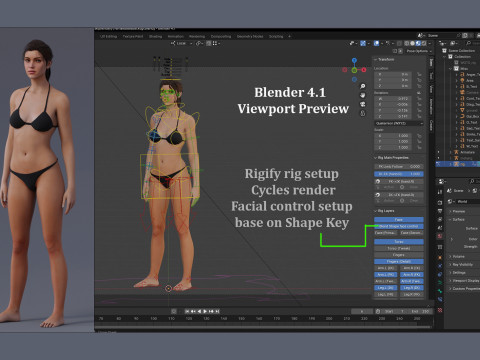The height and width of the screenshot is (360, 480).
Task: Expand the Viewport Display panel
Action: 464,281
